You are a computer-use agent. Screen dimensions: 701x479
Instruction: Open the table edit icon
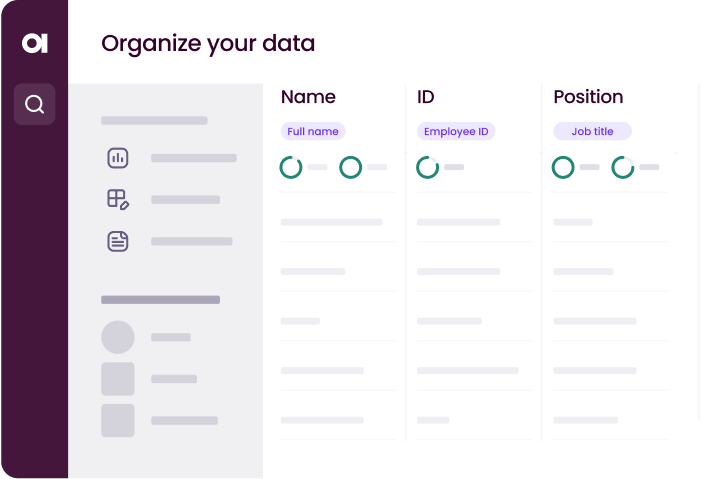point(118,199)
